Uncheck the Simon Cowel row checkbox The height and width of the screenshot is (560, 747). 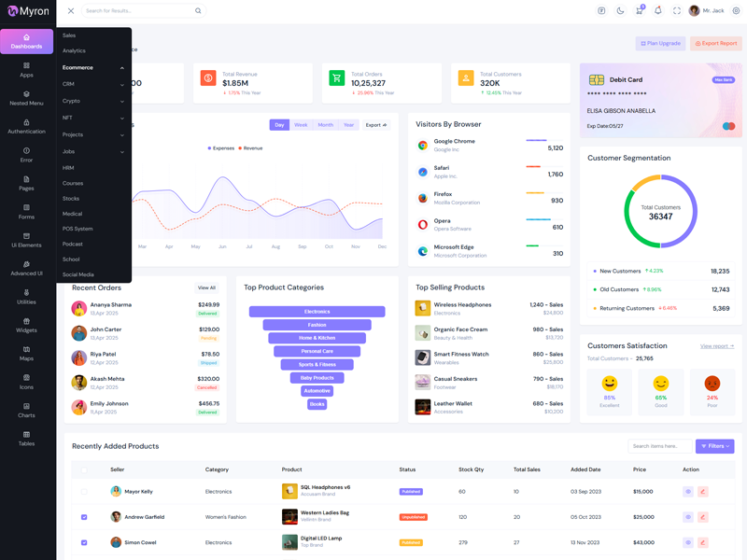(x=84, y=542)
